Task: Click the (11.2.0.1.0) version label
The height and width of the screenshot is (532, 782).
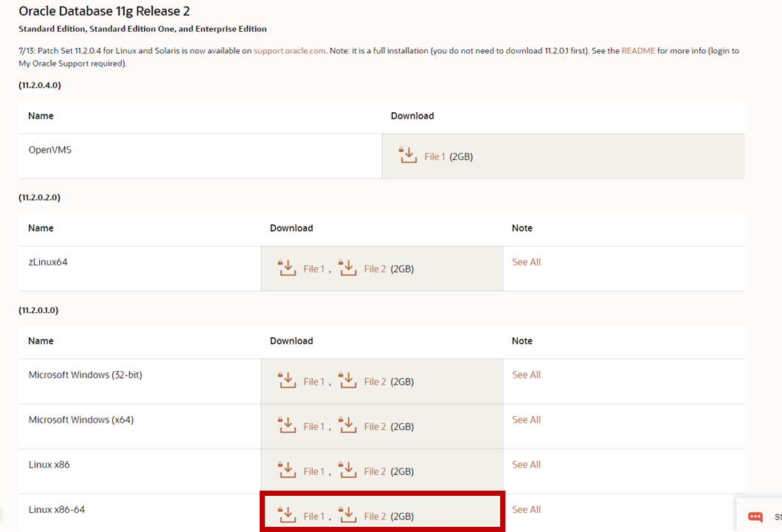Action: (x=38, y=310)
